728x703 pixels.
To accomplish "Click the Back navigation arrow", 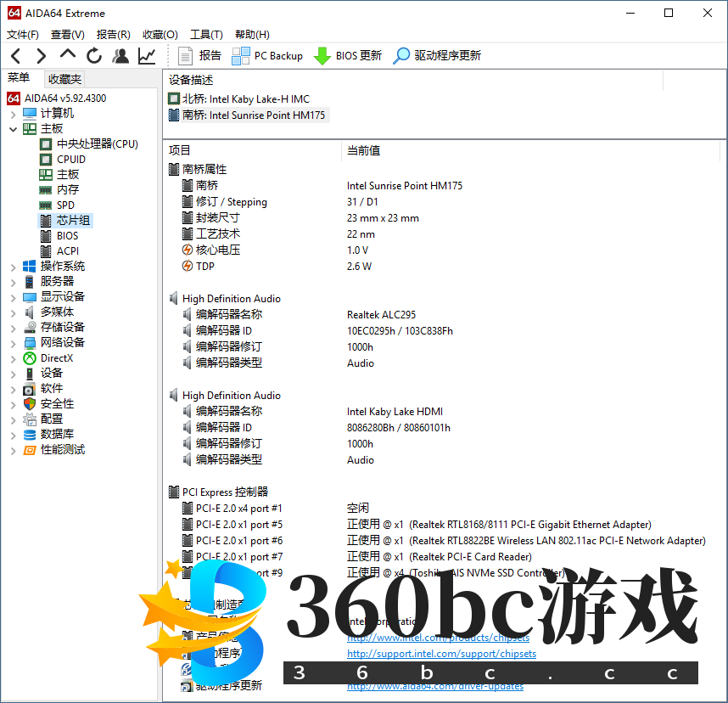I will [x=15, y=56].
